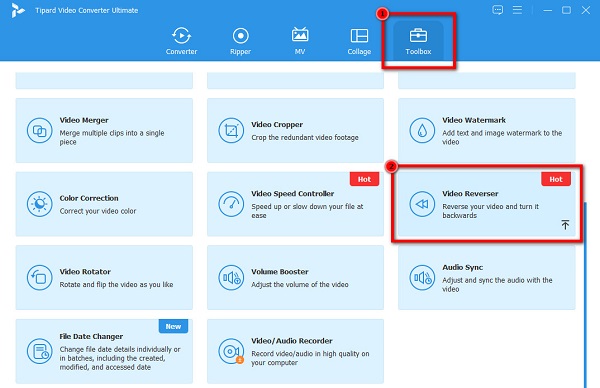Launch the File Date Changer icon
600x388 pixels.
pos(39,351)
